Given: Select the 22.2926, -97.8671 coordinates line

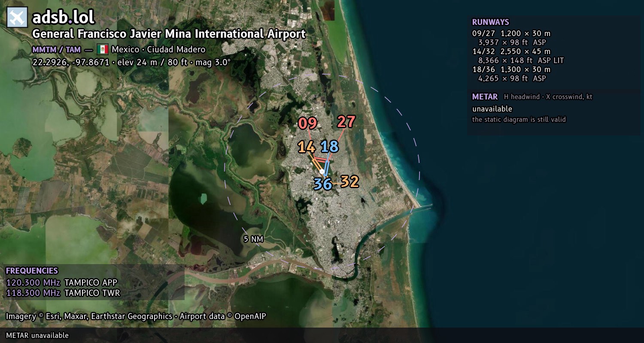Looking at the screenshot, I should click(131, 62).
